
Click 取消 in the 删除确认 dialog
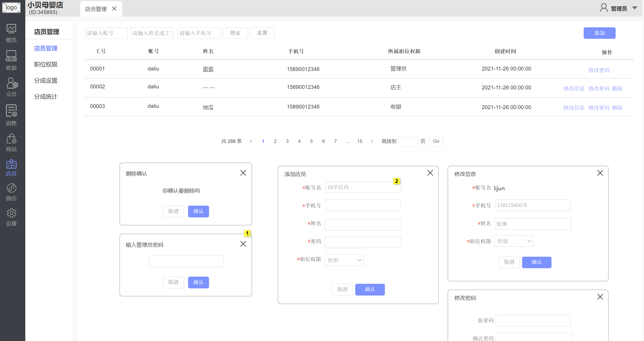click(x=173, y=211)
